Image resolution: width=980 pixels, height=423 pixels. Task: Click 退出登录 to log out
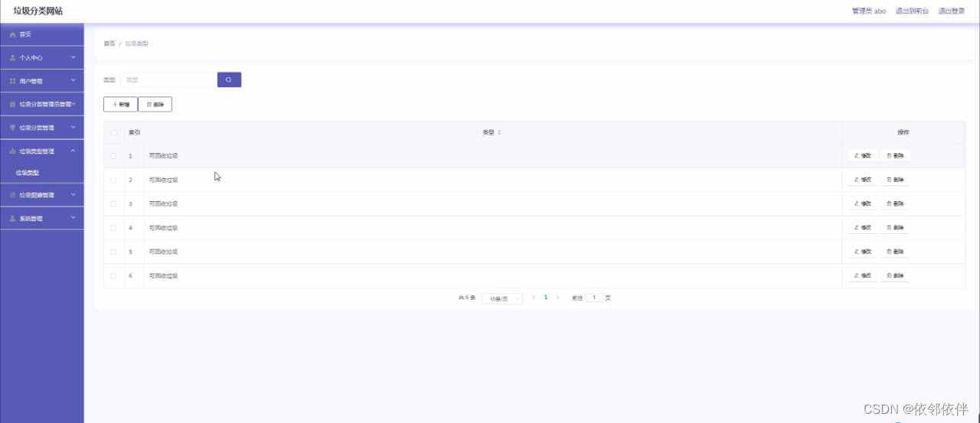pos(952,11)
